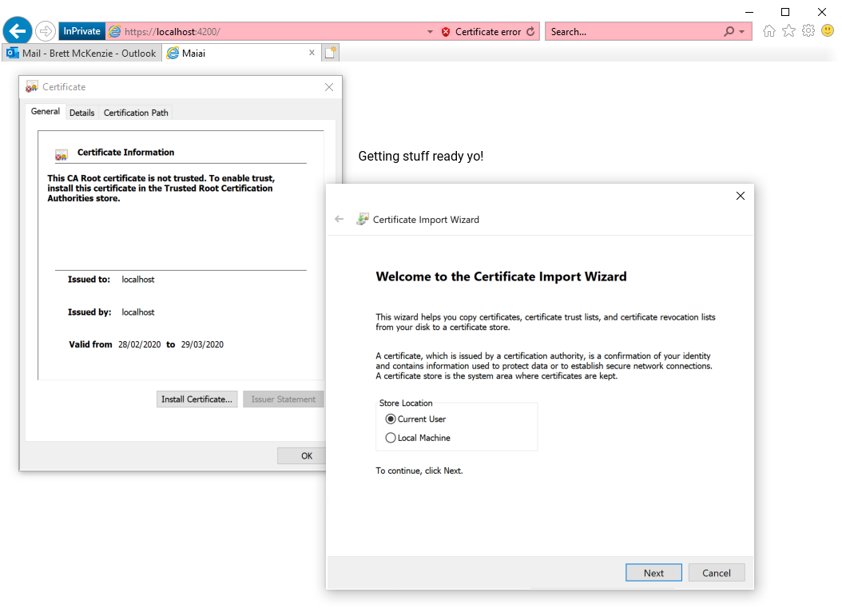Close the Certificate dialog
The height and width of the screenshot is (616, 842).
[x=329, y=87]
